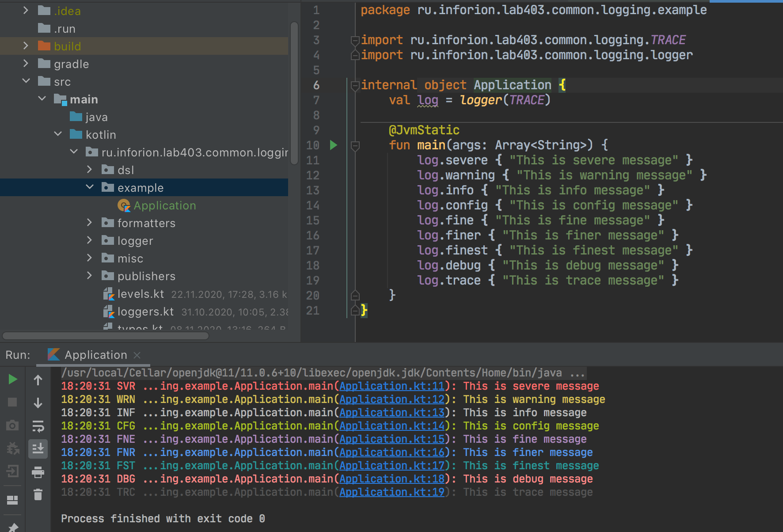
Task: Collapse the example folder
Action: click(x=89, y=187)
